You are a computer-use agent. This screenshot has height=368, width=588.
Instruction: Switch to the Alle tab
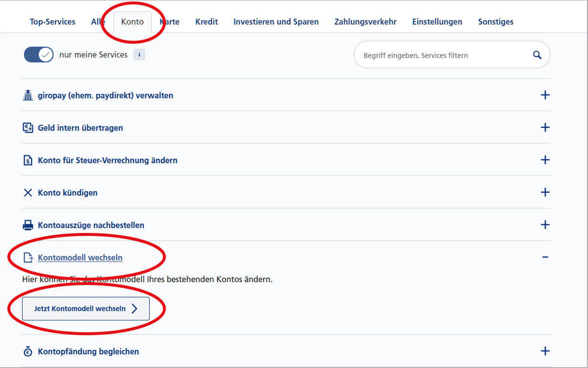(98, 22)
